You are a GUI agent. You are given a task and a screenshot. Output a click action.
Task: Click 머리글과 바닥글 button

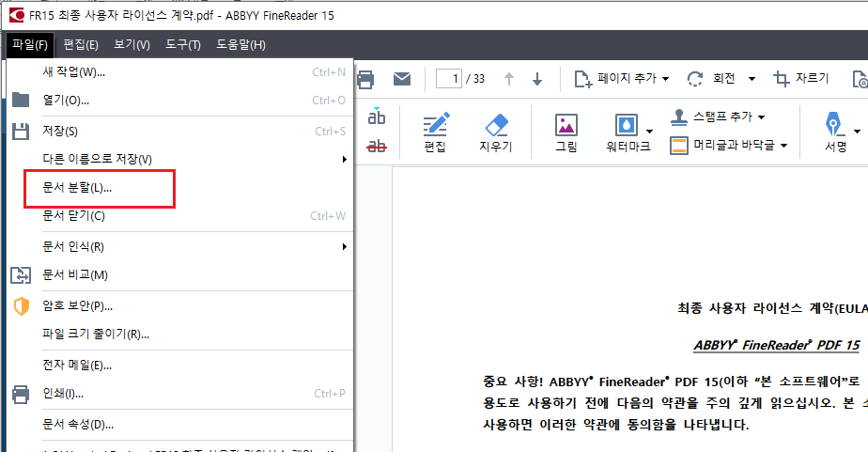click(722, 145)
